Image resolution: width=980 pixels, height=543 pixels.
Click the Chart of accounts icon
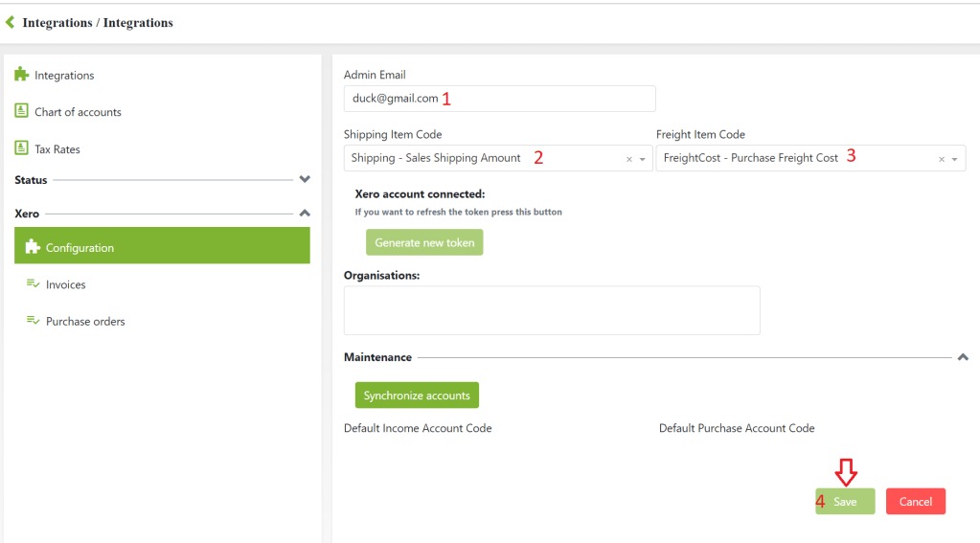[x=22, y=112]
